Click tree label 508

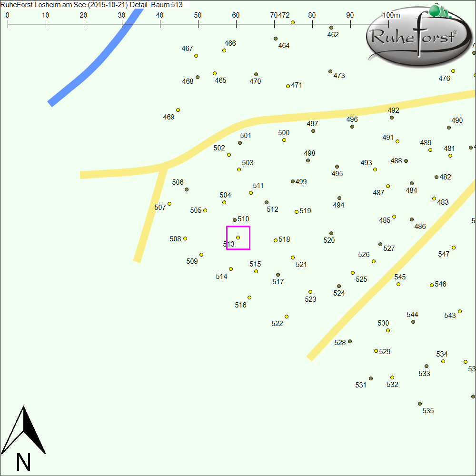pos(175,239)
